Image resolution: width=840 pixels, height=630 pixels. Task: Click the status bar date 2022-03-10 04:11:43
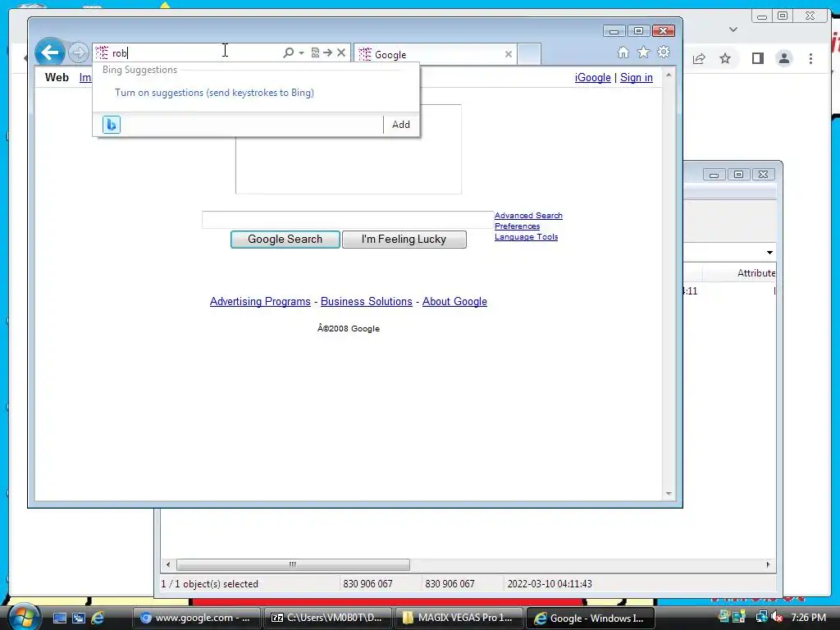click(550, 584)
